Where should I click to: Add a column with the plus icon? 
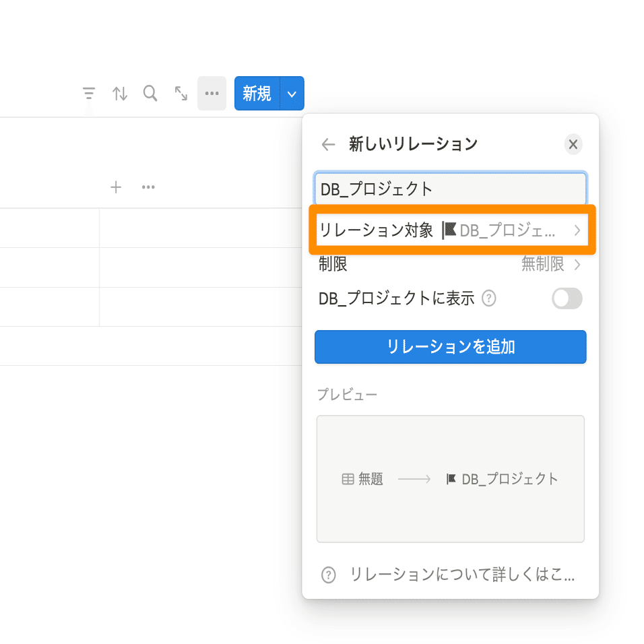click(x=116, y=187)
